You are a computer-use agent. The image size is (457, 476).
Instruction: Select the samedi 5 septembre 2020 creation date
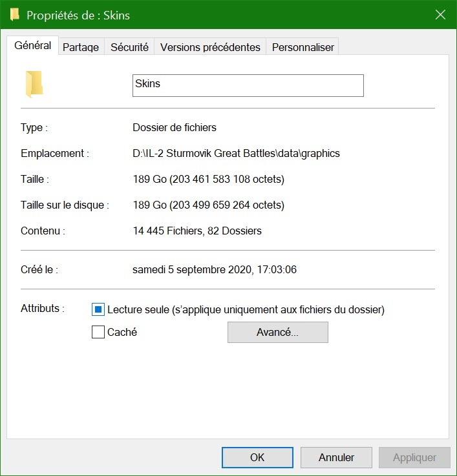215,269
